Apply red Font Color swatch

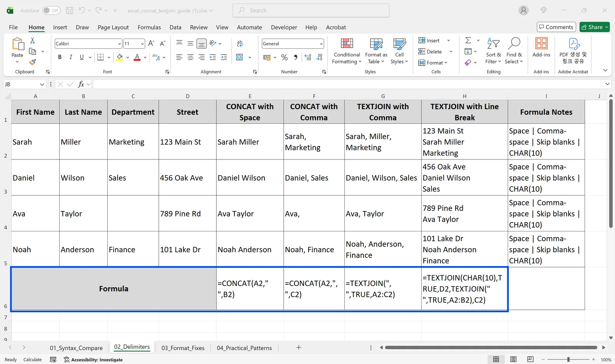coord(137,58)
